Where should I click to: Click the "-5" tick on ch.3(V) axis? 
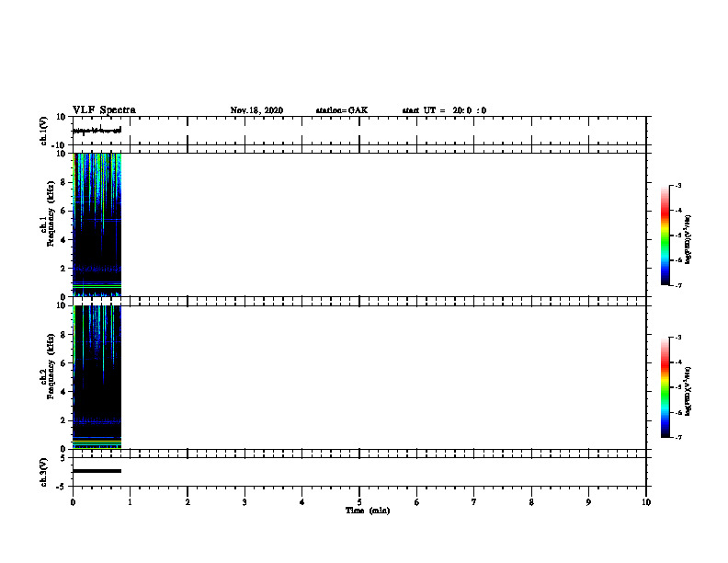point(61,487)
